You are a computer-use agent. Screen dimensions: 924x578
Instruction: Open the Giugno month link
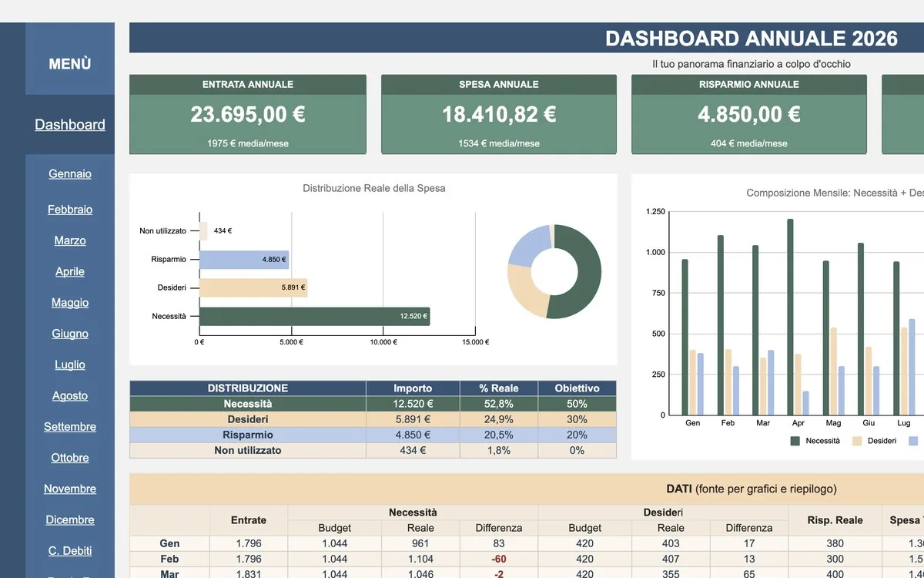pos(70,334)
